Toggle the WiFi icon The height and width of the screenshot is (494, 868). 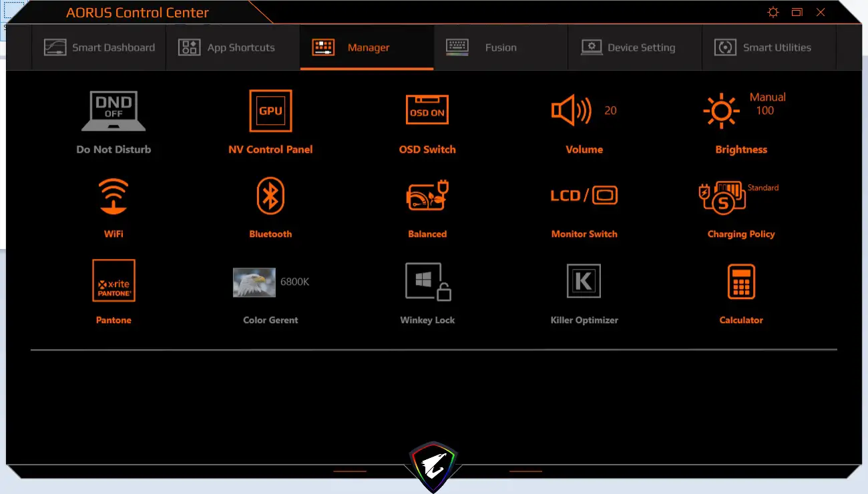point(114,196)
